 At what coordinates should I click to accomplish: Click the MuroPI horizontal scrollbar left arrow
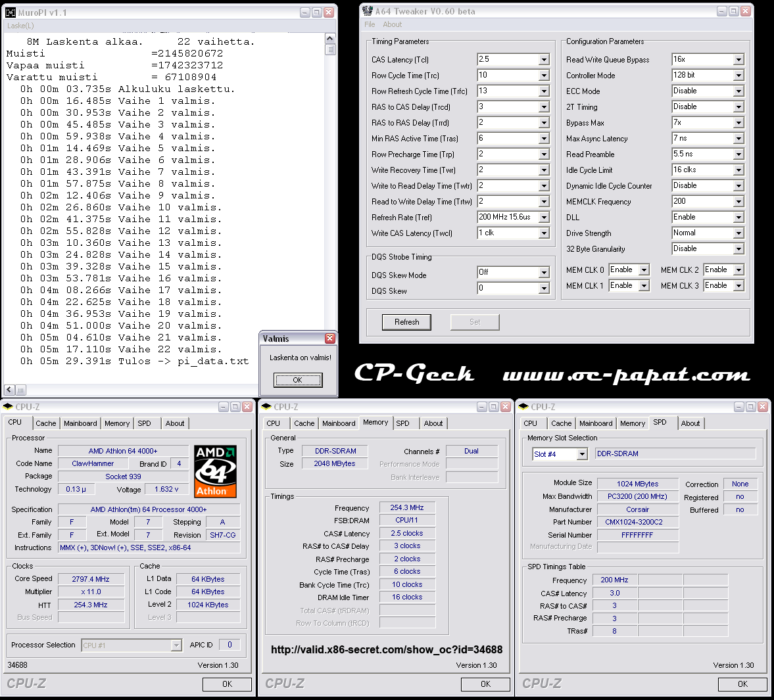(x=9, y=390)
